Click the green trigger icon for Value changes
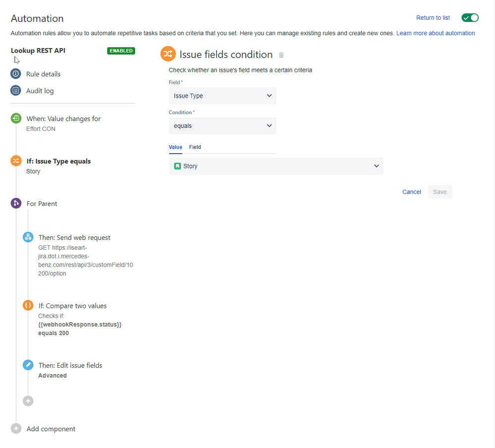The image size is (495, 448). point(16,118)
